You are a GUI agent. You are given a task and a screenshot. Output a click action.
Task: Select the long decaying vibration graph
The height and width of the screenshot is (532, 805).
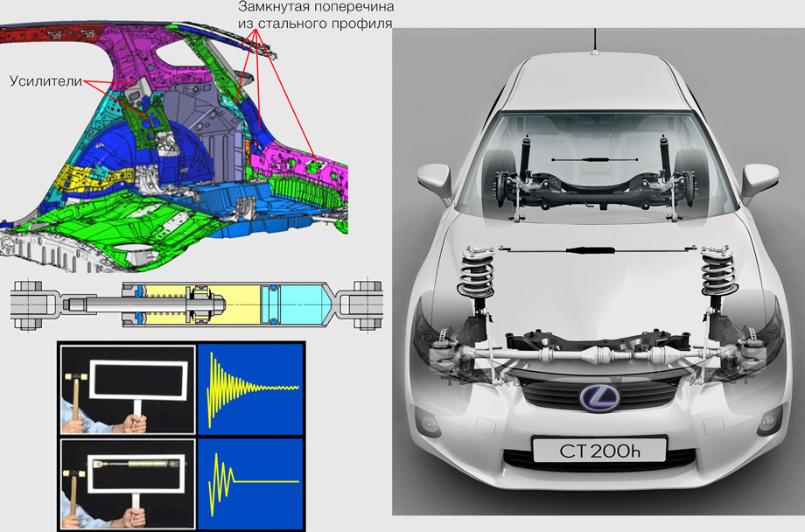tap(250, 389)
